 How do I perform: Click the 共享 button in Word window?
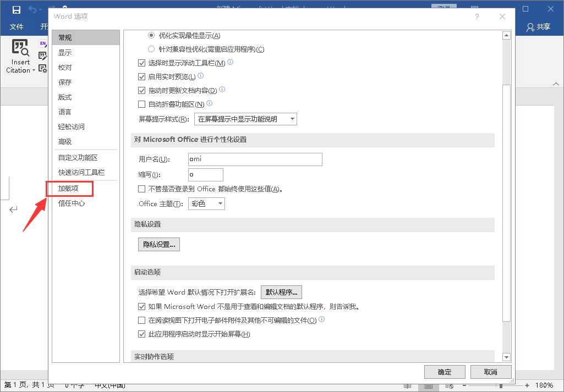tap(539, 27)
